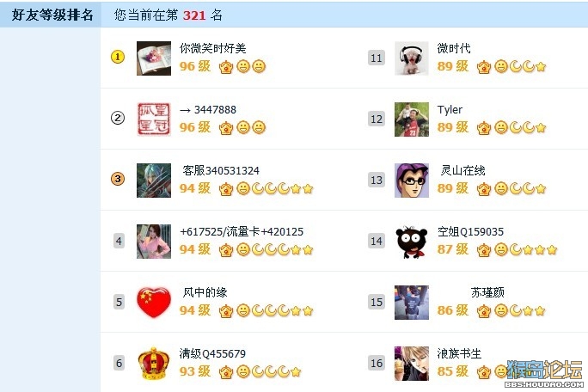Click the rank 6 number badge
Image resolution: width=588 pixels, height=392 pixels.
tap(119, 363)
